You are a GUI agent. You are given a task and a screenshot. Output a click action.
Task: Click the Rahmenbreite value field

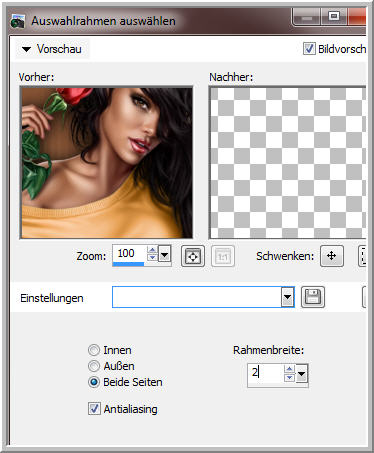(266, 373)
